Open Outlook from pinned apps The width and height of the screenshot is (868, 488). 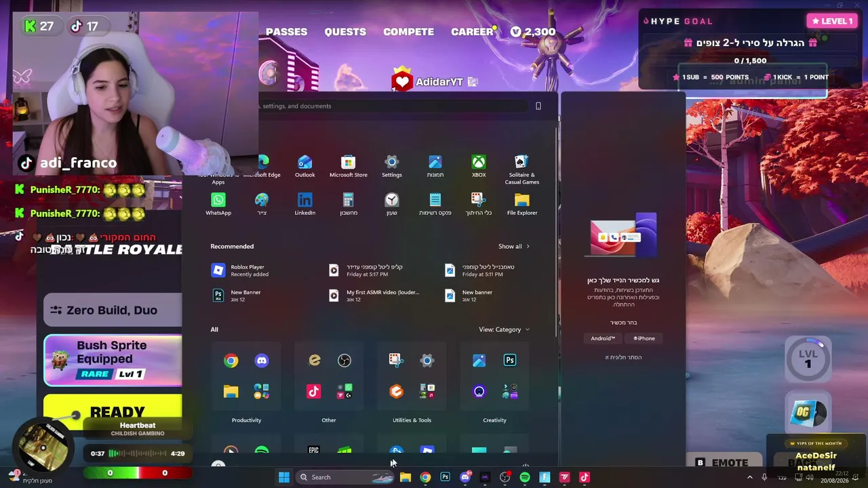click(x=304, y=166)
